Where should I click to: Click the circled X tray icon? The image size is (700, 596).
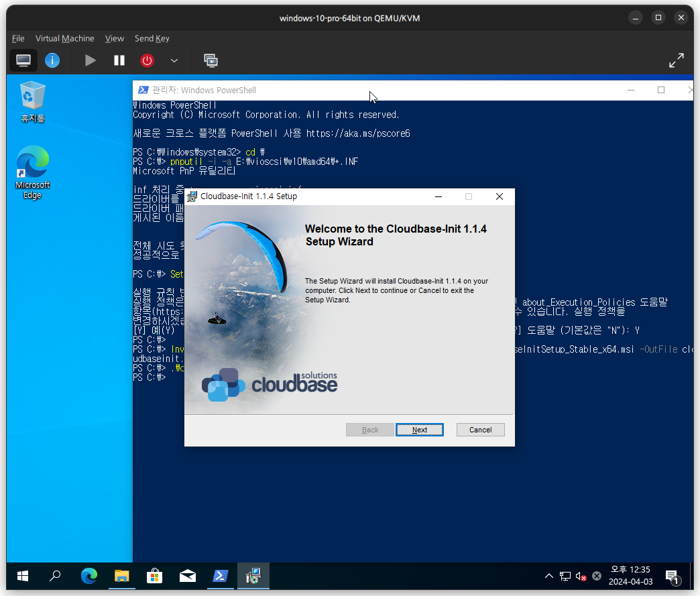tap(597, 576)
